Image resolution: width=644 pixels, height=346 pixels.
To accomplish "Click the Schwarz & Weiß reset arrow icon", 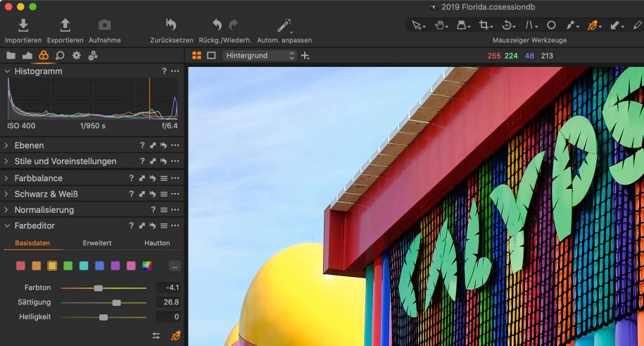I will coord(152,194).
